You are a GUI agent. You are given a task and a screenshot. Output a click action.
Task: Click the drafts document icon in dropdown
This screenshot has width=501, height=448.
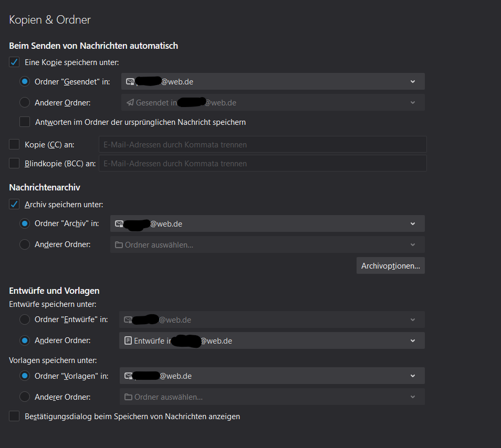tap(128, 340)
